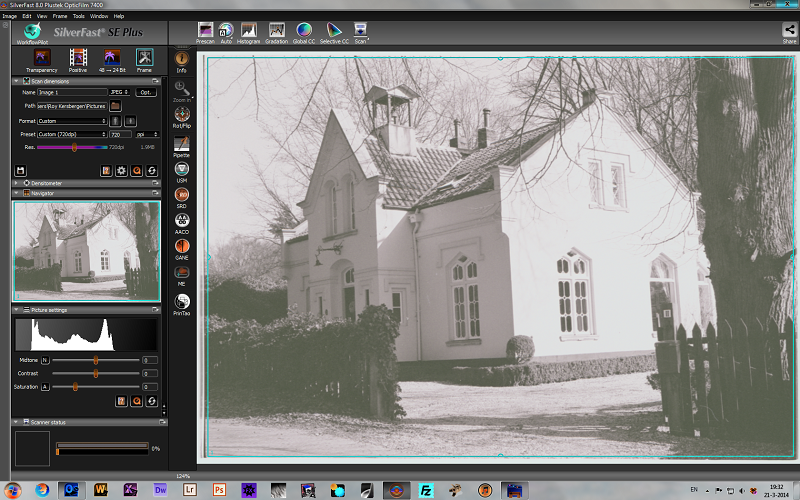
Task: Open the Tools menu
Action: click(x=78, y=16)
